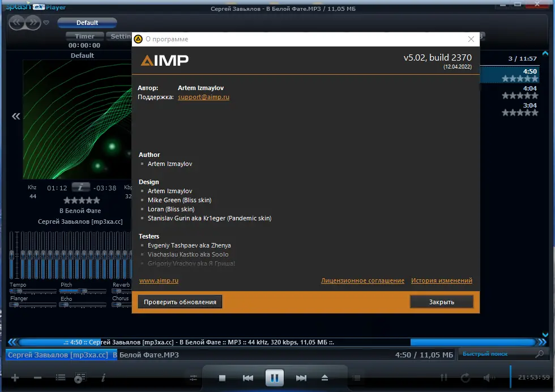Adjust the vertical volume bar beside the clock
The image size is (555, 392).
point(510,376)
